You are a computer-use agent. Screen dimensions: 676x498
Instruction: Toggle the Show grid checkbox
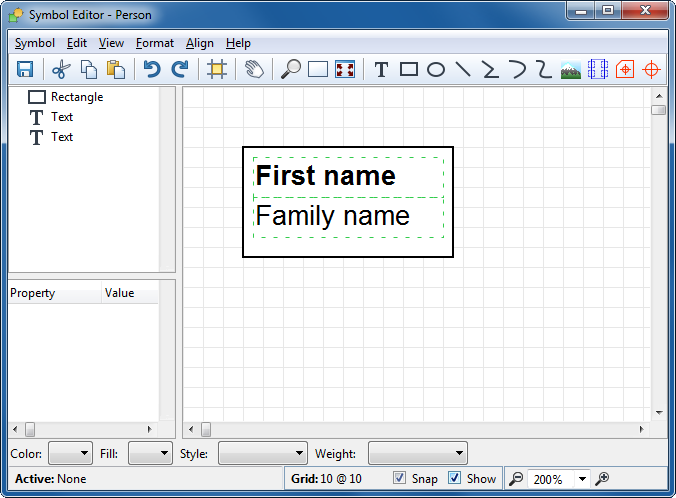click(x=454, y=478)
